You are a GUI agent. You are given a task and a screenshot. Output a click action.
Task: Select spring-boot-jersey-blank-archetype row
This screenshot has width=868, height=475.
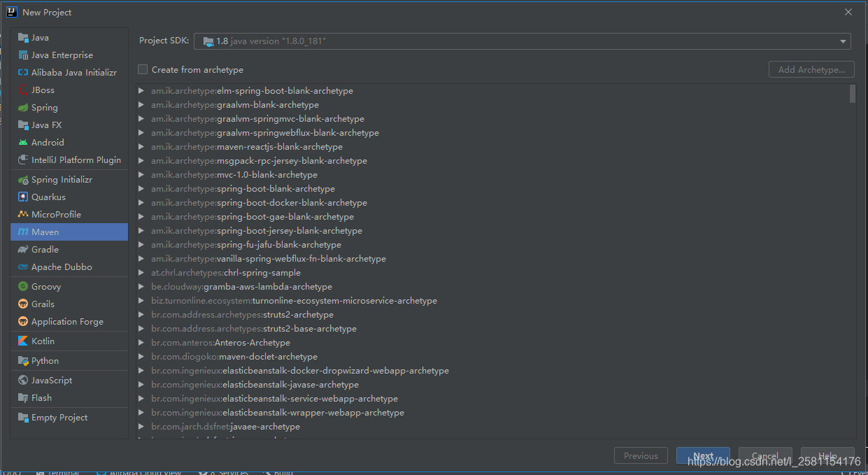[492, 231]
